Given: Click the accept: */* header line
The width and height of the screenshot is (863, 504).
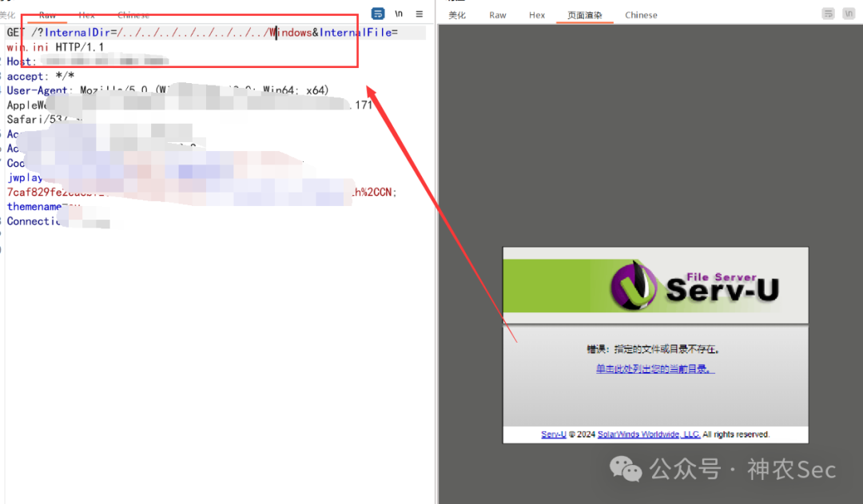Looking at the screenshot, I should (x=40, y=76).
